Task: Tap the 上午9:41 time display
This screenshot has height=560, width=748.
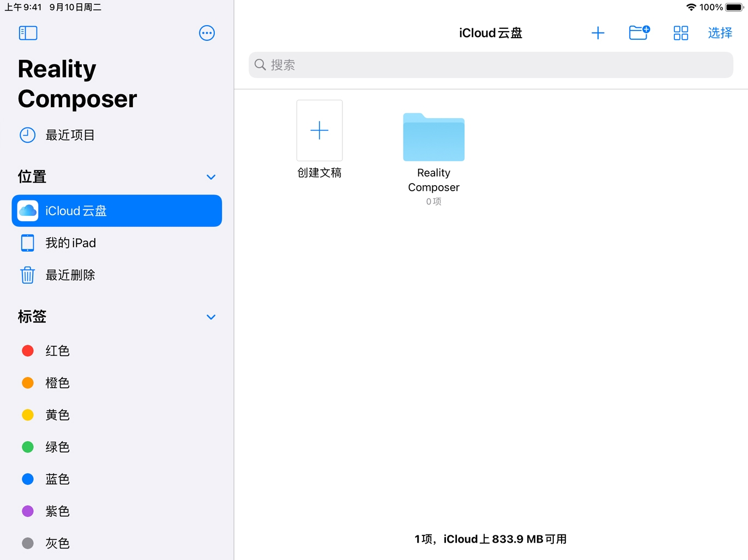Action: [23, 7]
